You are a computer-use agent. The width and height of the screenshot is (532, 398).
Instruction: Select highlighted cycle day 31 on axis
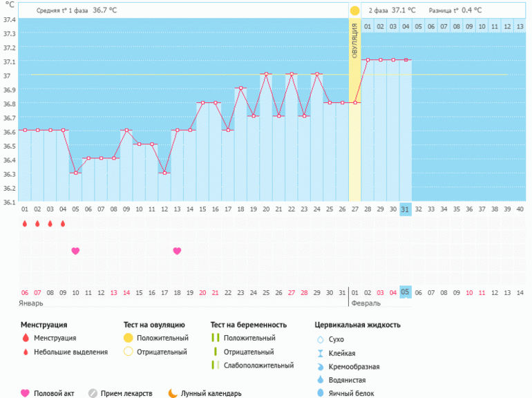coord(406,209)
